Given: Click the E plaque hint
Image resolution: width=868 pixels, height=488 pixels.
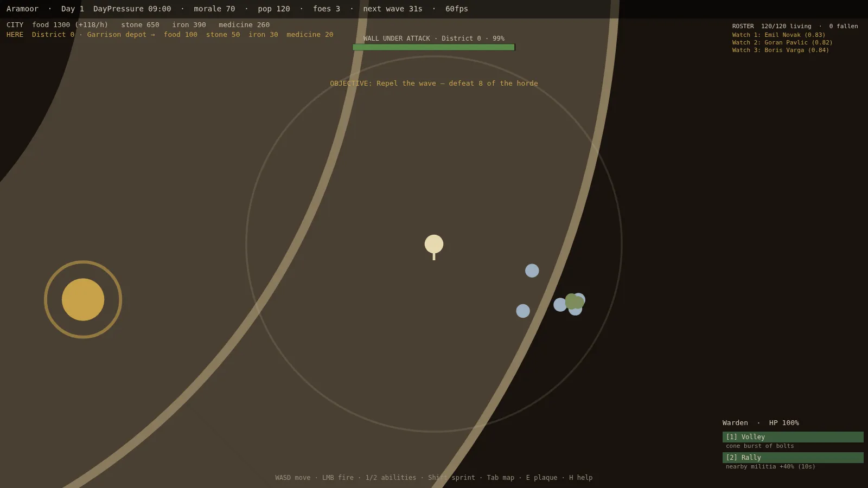Looking at the screenshot, I should (x=542, y=478).
